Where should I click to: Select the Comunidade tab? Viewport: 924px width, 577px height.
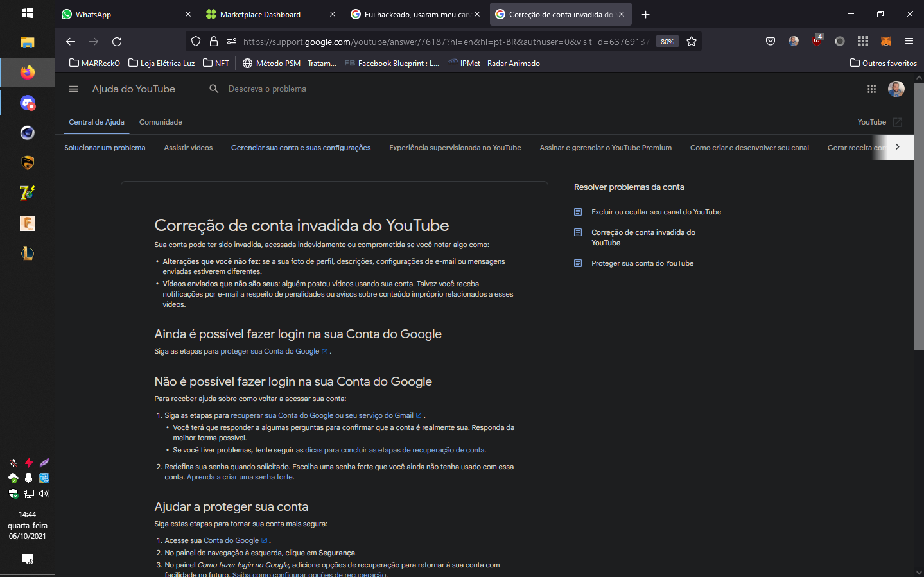[x=161, y=122]
